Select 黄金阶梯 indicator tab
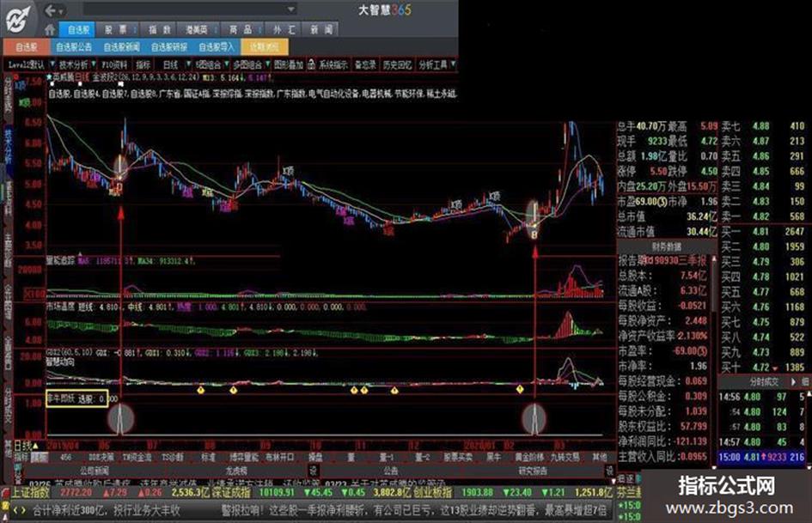The width and height of the screenshot is (812, 523). (528, 457)
